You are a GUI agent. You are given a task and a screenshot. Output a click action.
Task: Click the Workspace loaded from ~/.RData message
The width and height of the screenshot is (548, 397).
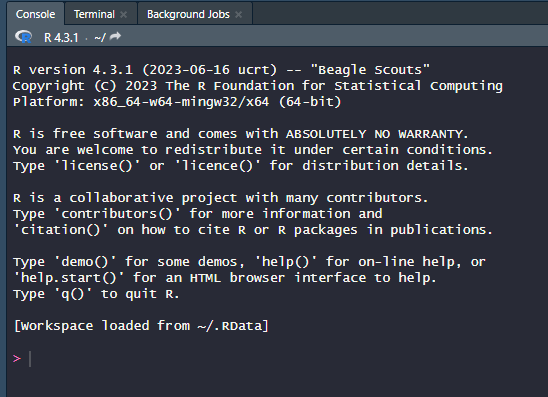pos(141,326)
